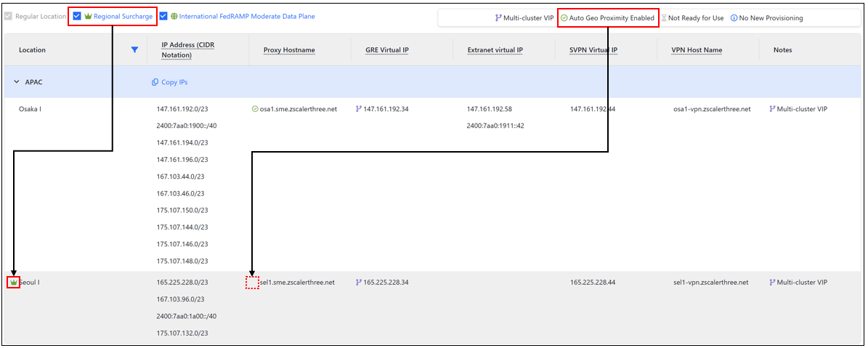Click the Osaka I location cell

pos(30,109)
